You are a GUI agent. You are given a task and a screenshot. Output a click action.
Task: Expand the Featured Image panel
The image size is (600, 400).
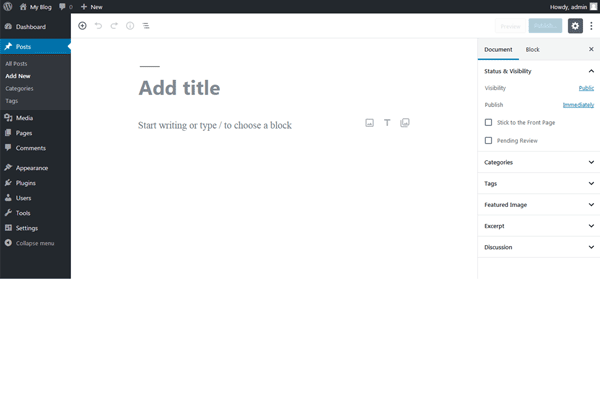coord(537,205)
